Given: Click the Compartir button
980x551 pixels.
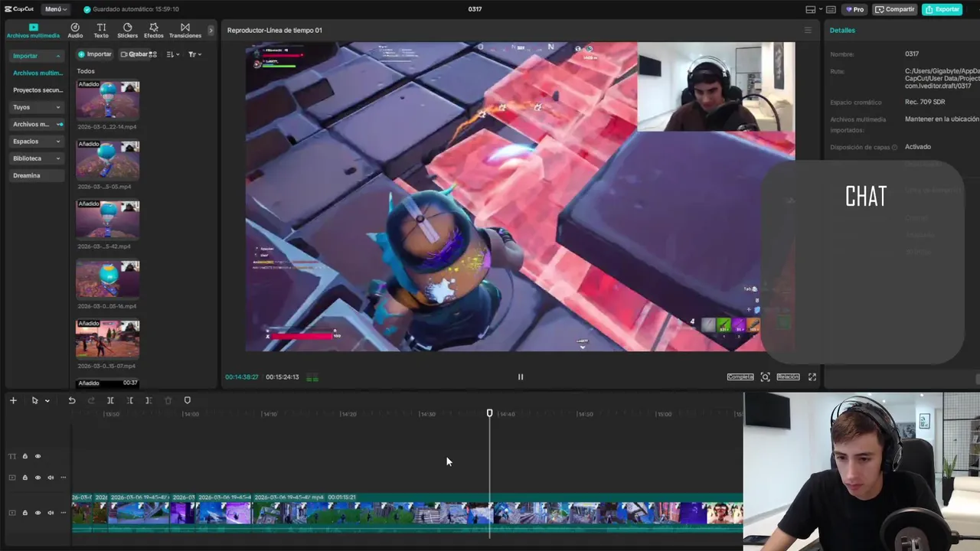Looking at the screenshot, I should 895,9.
